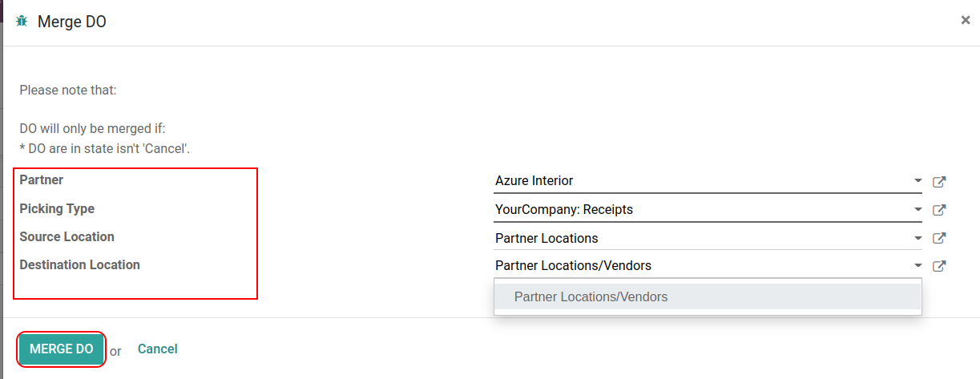Close the Merge DO dialog
This screenshot has height=379, width=980.
tap(966, 20)
